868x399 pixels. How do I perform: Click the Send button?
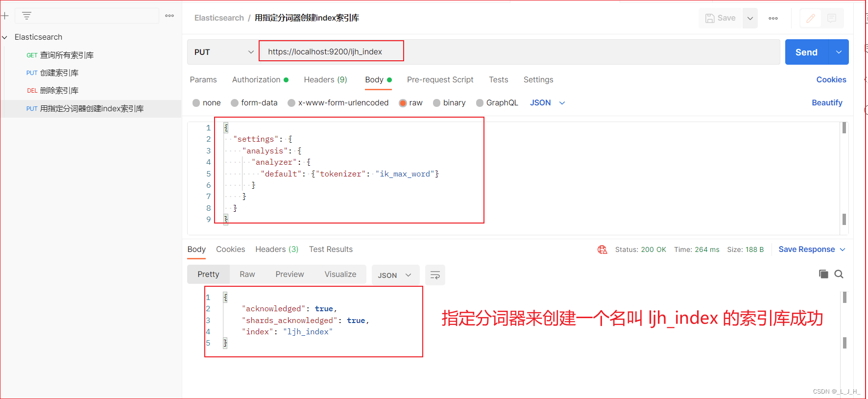806,52
